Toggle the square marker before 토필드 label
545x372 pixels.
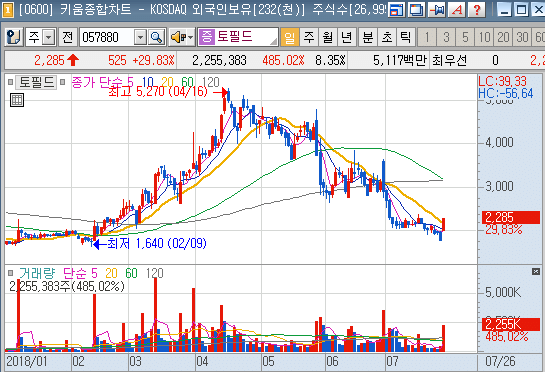(10, 82)
